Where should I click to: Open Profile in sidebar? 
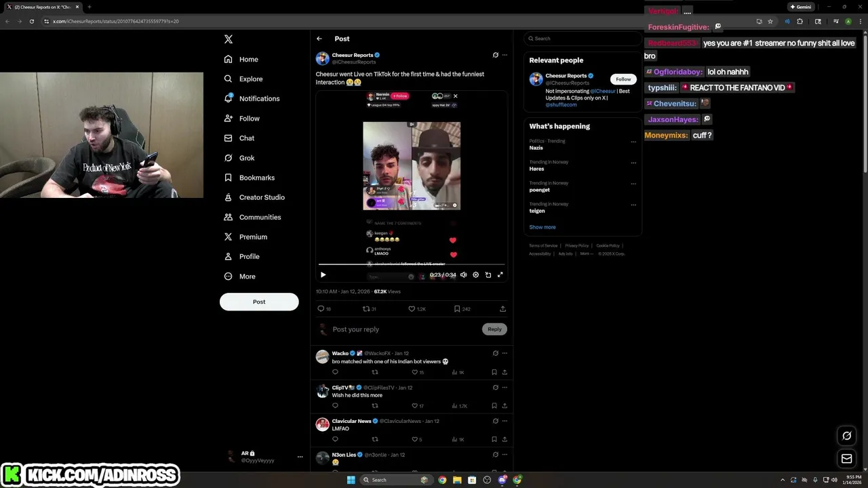click(x=242, y=256)
